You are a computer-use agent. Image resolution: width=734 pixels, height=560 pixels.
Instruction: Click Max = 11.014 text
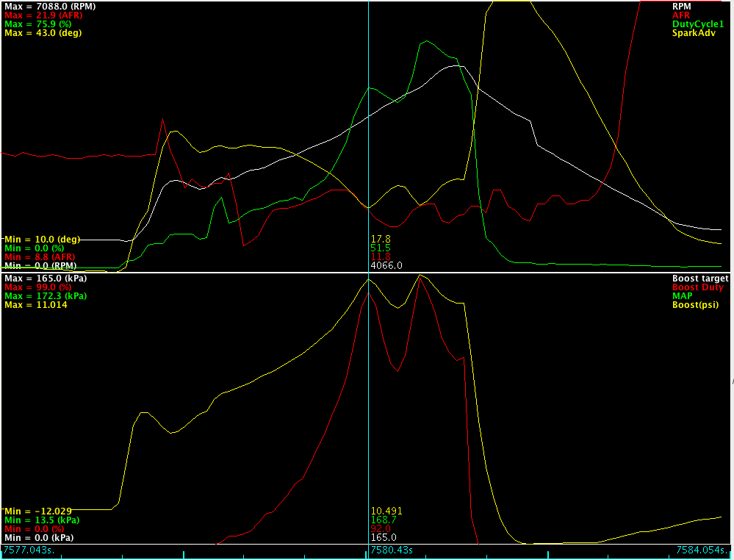[x=36, y=305]
